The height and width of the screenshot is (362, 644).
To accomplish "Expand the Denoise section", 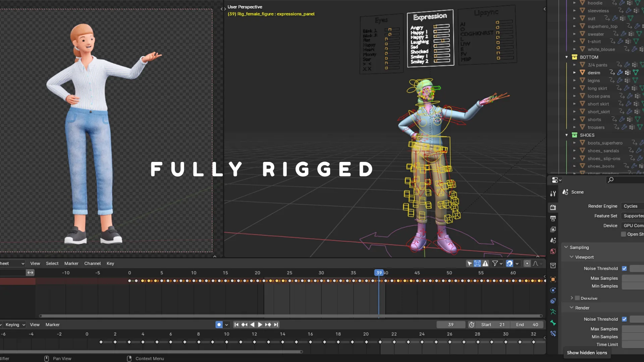I will 572,298.
